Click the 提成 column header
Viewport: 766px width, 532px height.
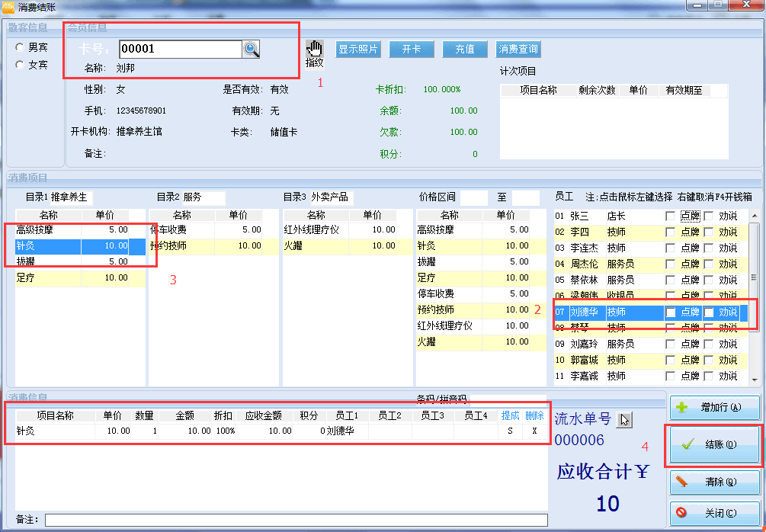coord(511,415)
